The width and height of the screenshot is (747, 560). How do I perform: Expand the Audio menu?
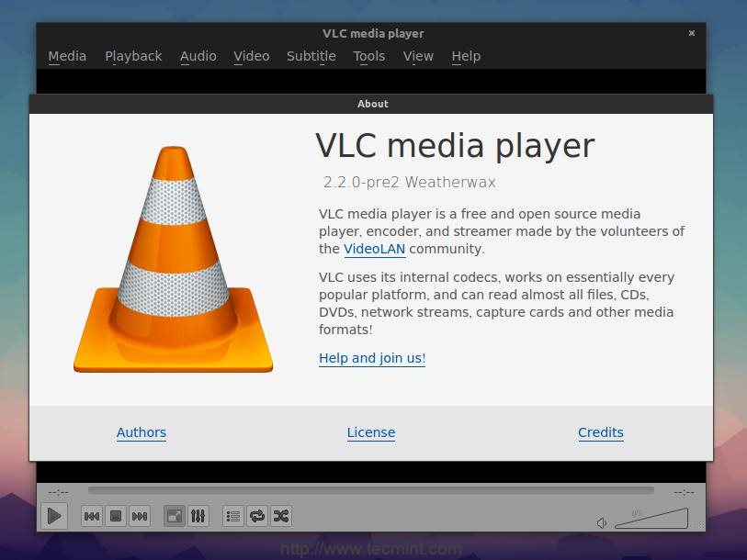[x=198, y=56]
